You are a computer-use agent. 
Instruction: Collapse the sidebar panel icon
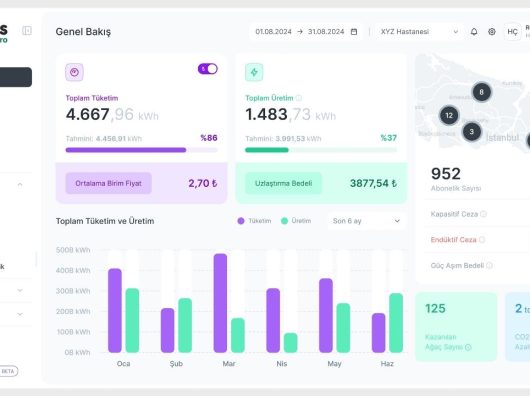click(27, 31)
